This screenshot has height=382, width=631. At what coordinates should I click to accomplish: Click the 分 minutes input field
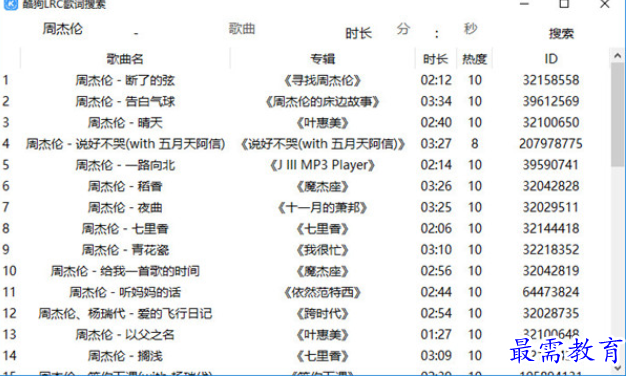[403, 29]
